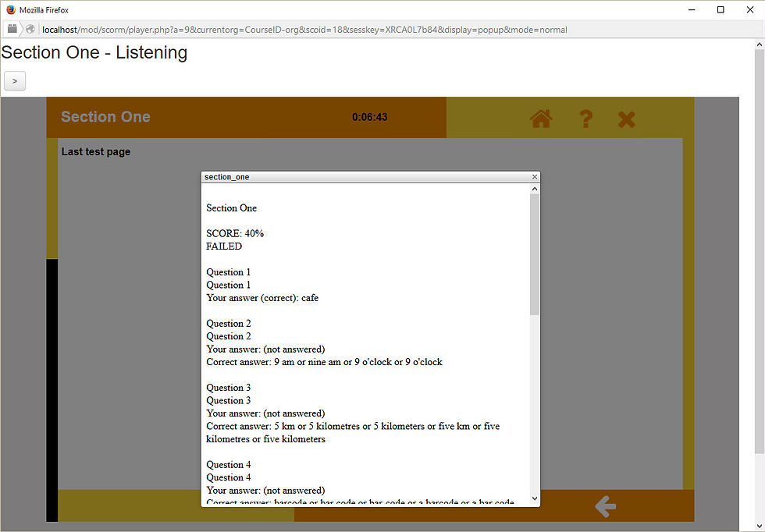Minimize the Firefox window
The image size is (765, 532).
point(692,10)
